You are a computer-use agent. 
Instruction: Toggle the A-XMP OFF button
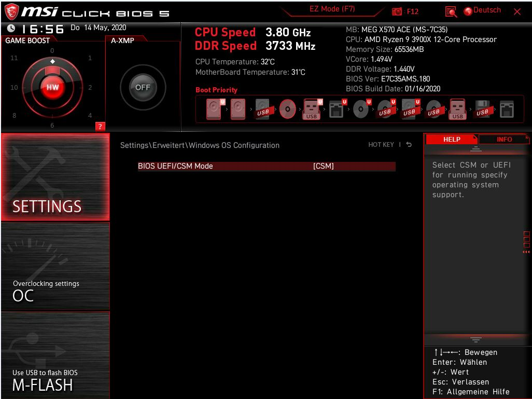(x=143, y=87)
